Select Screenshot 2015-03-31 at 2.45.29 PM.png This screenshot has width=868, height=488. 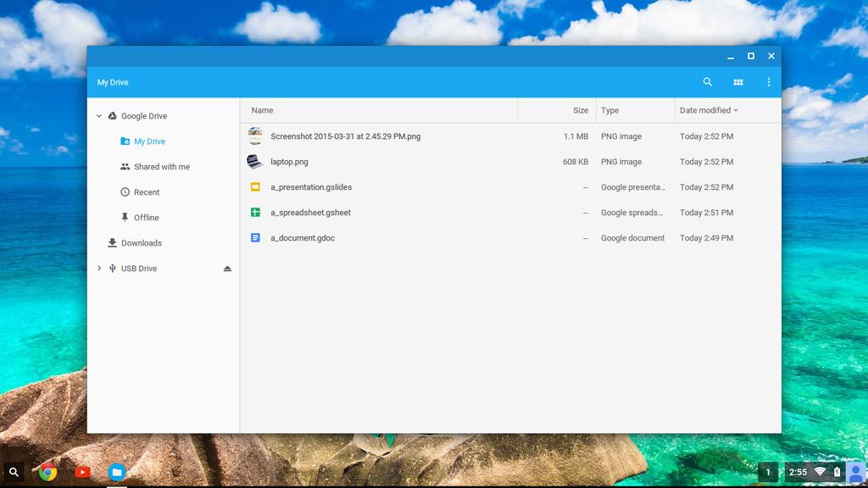coord(346,136)
